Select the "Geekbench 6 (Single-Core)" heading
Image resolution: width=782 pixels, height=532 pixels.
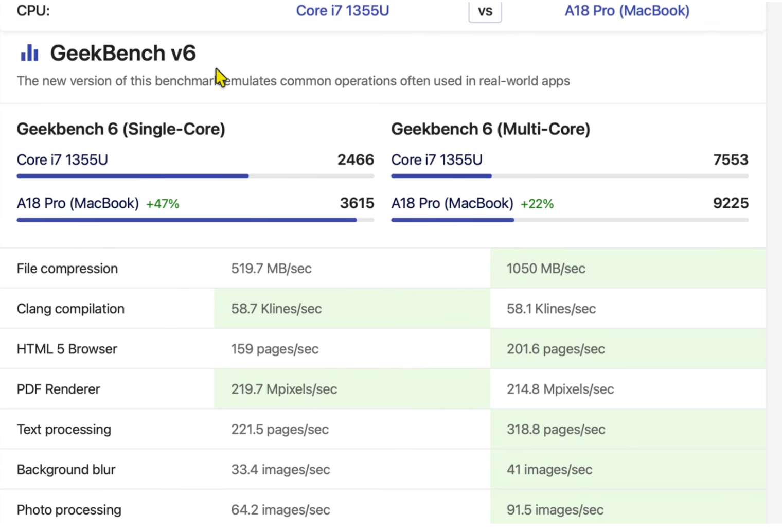click(x=121, y=129)
